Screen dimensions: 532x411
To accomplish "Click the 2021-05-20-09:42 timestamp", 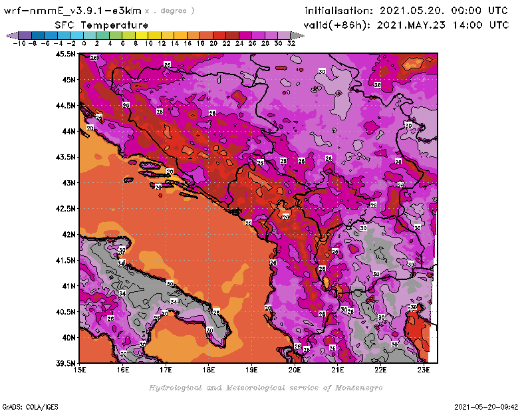I will [486, 407].
